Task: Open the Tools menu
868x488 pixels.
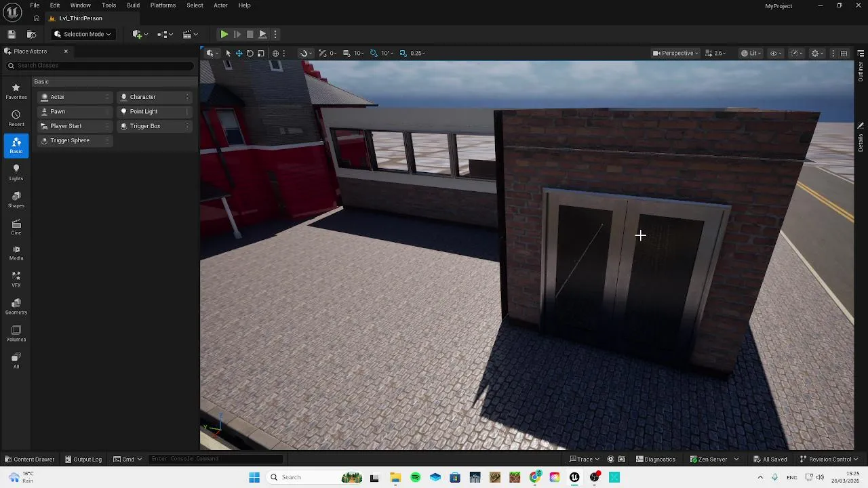Action: pyautogui.click(x=108, y=5)
